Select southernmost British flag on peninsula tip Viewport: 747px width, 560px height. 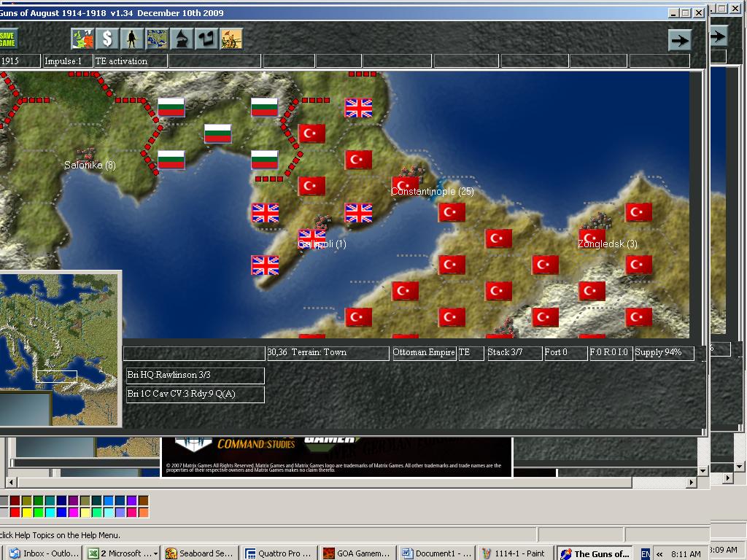click(x=265, y=265)
